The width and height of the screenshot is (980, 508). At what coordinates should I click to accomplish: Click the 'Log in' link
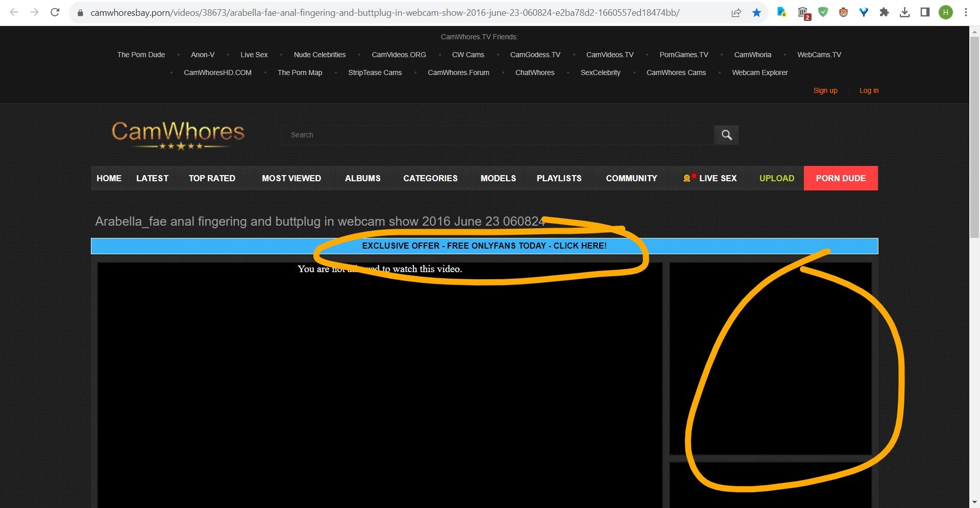(x=869, y=90)
